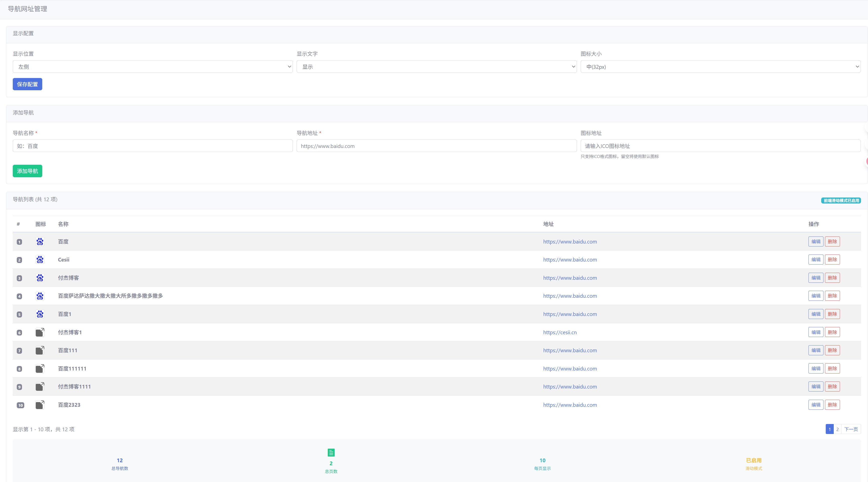This screenshot has width=868, height=482.
Task: Click external-link icon for 付杰博客1
Action: pyautogui.click(x=40, y=332)
